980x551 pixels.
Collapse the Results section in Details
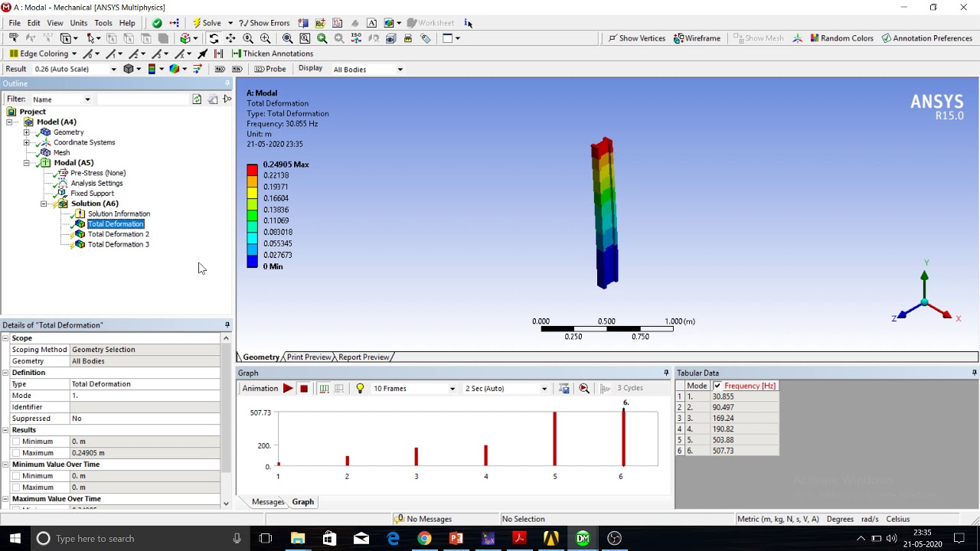click(x=5, y=430)
